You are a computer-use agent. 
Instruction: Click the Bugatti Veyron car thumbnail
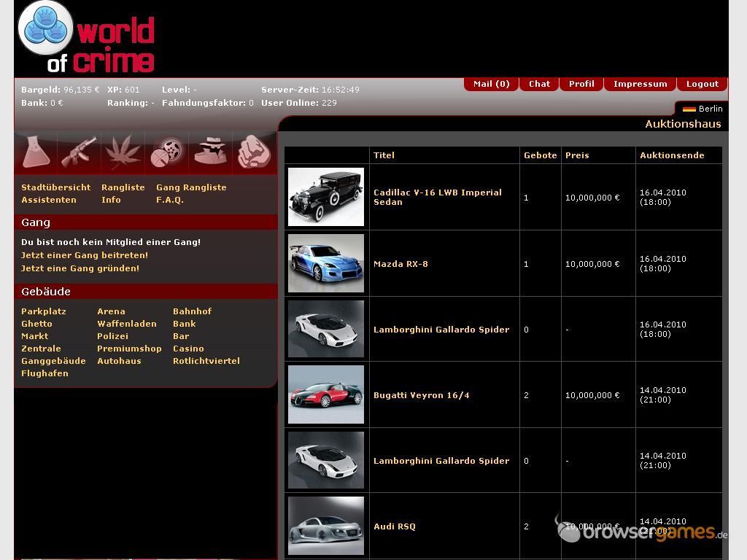(x=326, y=394)
